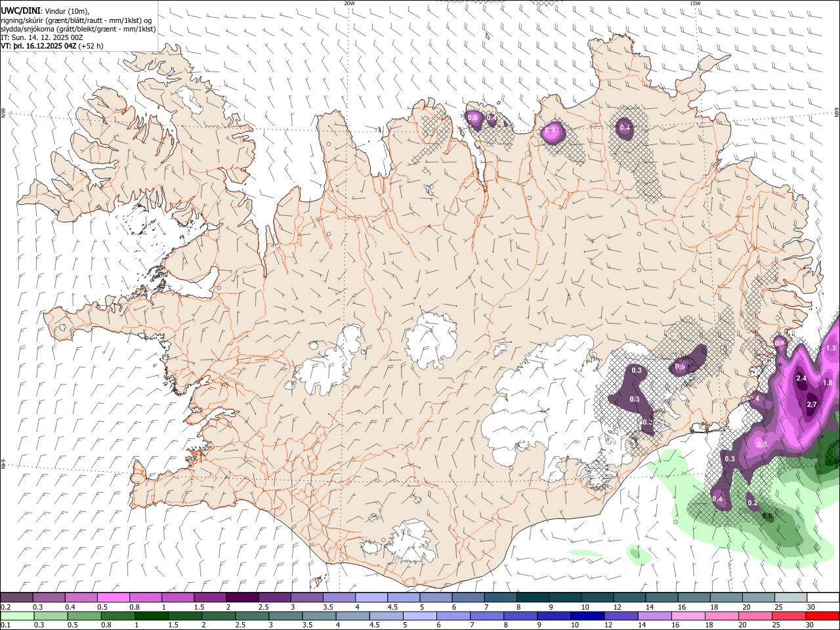Viewport: 840px width, 630px height.
Task: Select upper legend dark purple swatch at 2
Action: [x=241, y=598]
